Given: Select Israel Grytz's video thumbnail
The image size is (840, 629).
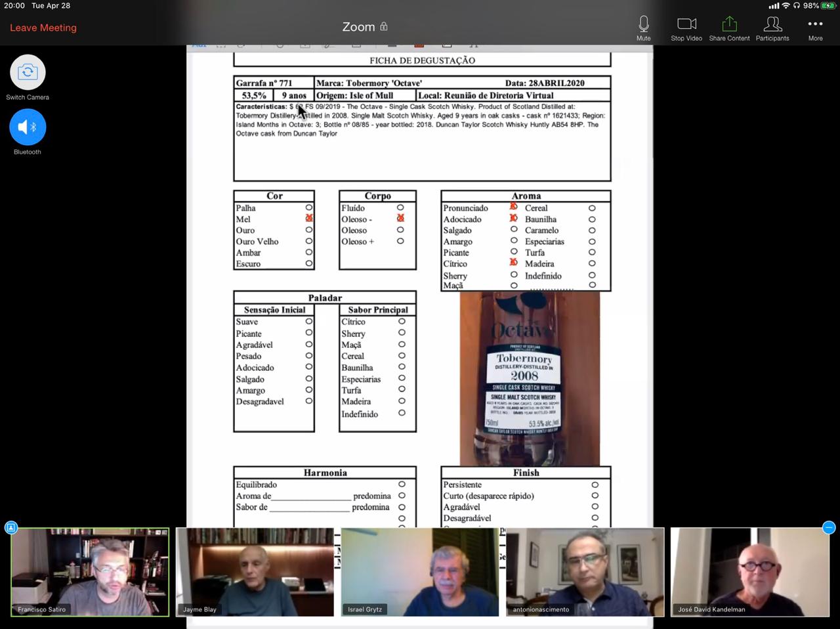Looking at the screenshot, I should point(420,572).
